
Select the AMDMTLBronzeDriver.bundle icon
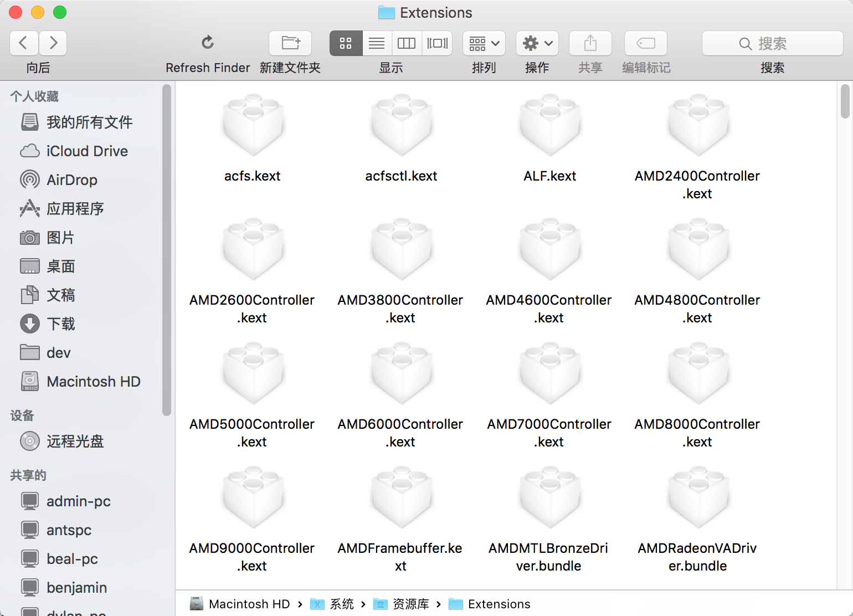click(550, 497)
